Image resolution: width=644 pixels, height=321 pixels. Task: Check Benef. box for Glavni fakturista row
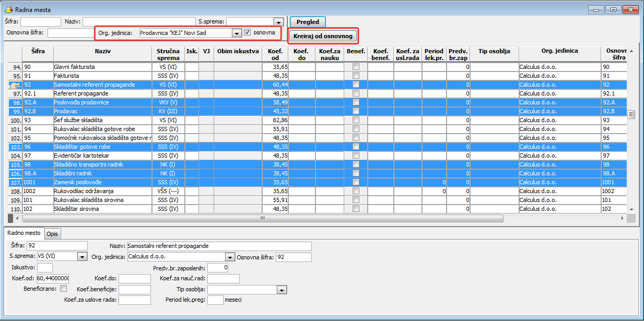tap(356, 67)
